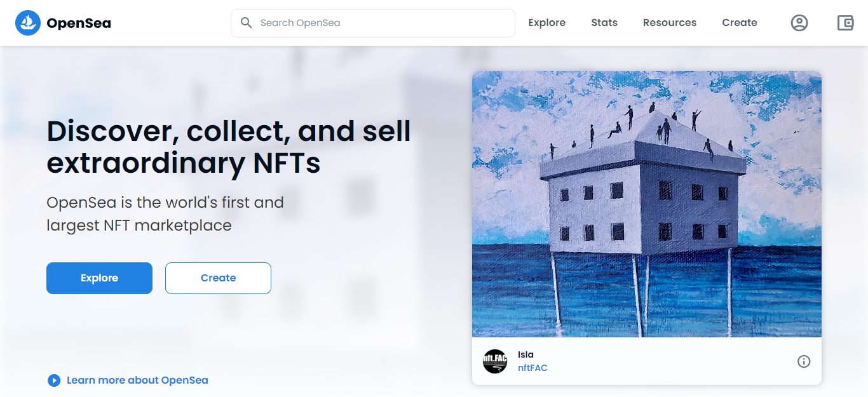Click the OpenSea sailboat logo icon
The height and width of the screenshot is (397, 868).
click(27, 23)
